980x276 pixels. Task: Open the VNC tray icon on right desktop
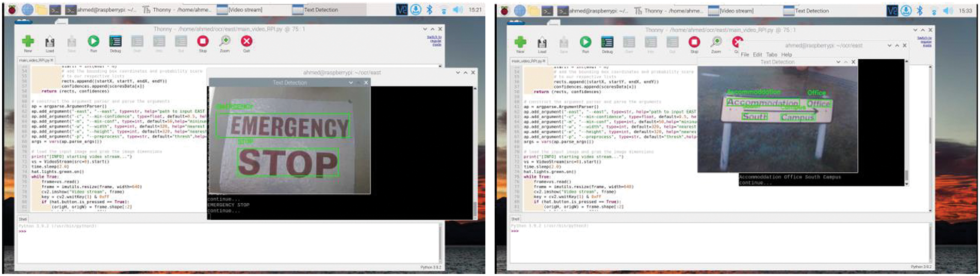tap(892, 10)
